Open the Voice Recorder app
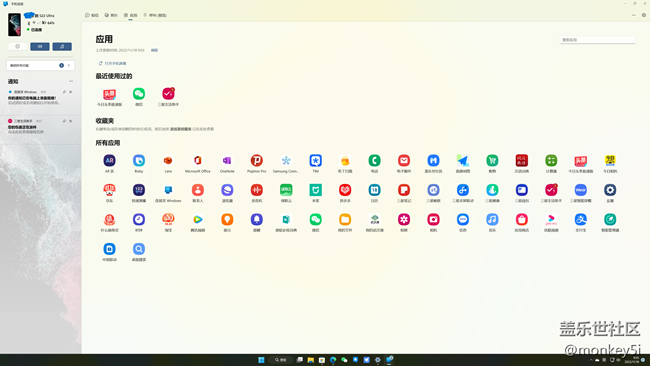 point(257,190)
